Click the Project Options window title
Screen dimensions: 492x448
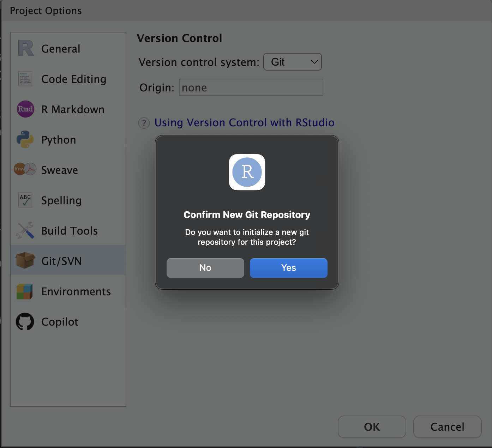[x=46, y=11]
